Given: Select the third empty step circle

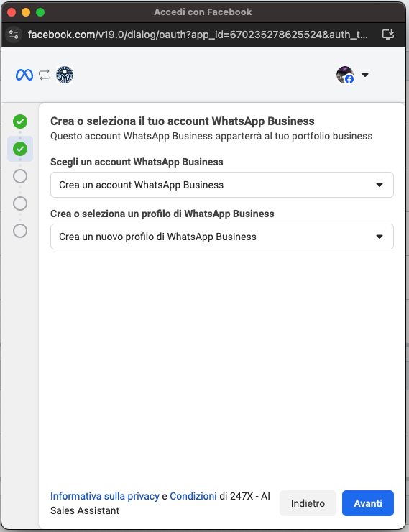Looking at the screenshot, I should (20, 176).
